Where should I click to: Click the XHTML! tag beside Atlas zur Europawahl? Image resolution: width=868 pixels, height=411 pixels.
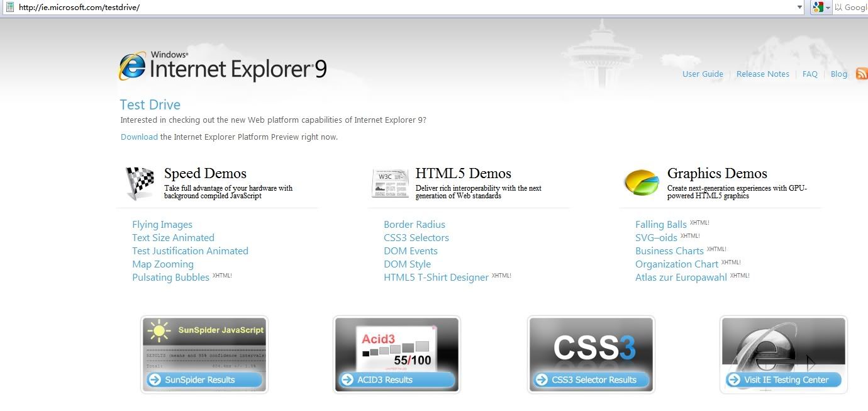pos(740,276)
